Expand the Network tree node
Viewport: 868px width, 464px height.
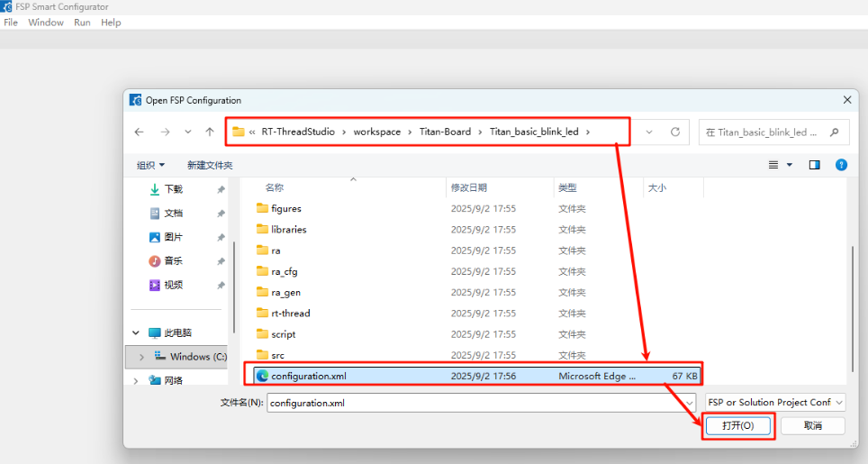[x=137, y=380]
